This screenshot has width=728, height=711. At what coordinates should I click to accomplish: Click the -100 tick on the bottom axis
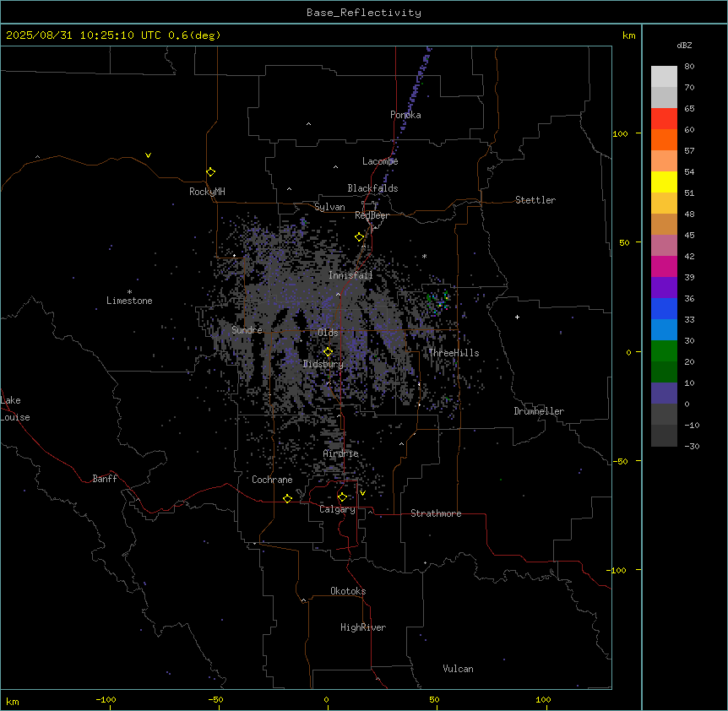click(106, 699)
